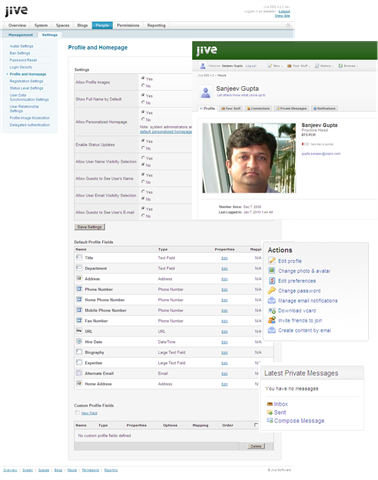
Task: Open the Browse dropdown in profile toolbar
Action: (348, 66)
